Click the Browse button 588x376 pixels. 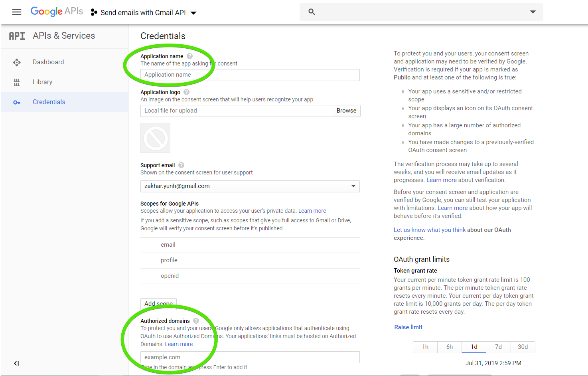347,111
